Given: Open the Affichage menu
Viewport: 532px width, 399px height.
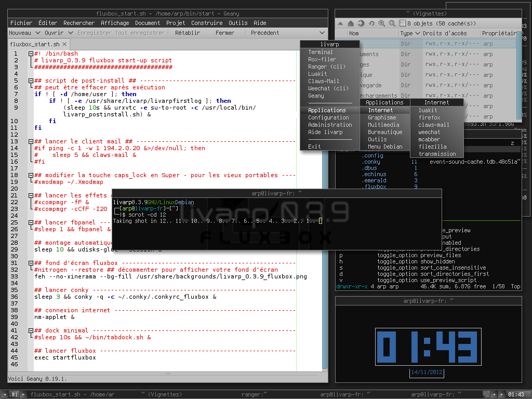Looking at the screenshot, I should coord(115,23).
